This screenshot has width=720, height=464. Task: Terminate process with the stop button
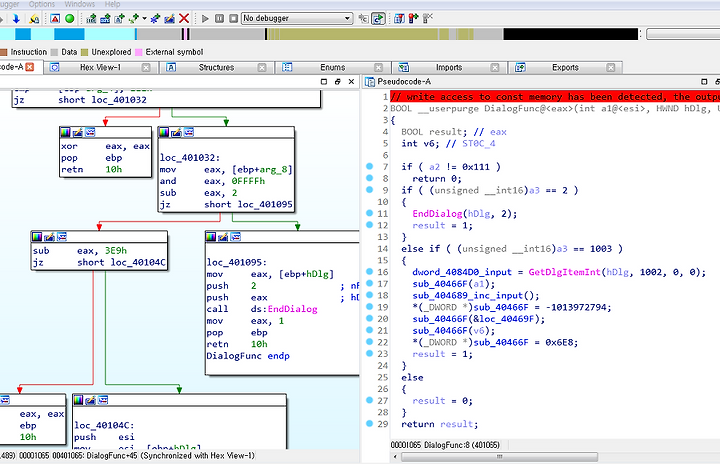click(x=233, y=18)
